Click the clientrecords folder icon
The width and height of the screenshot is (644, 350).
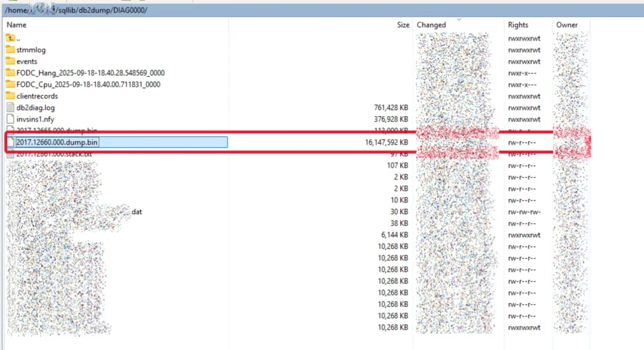(10, 96)
